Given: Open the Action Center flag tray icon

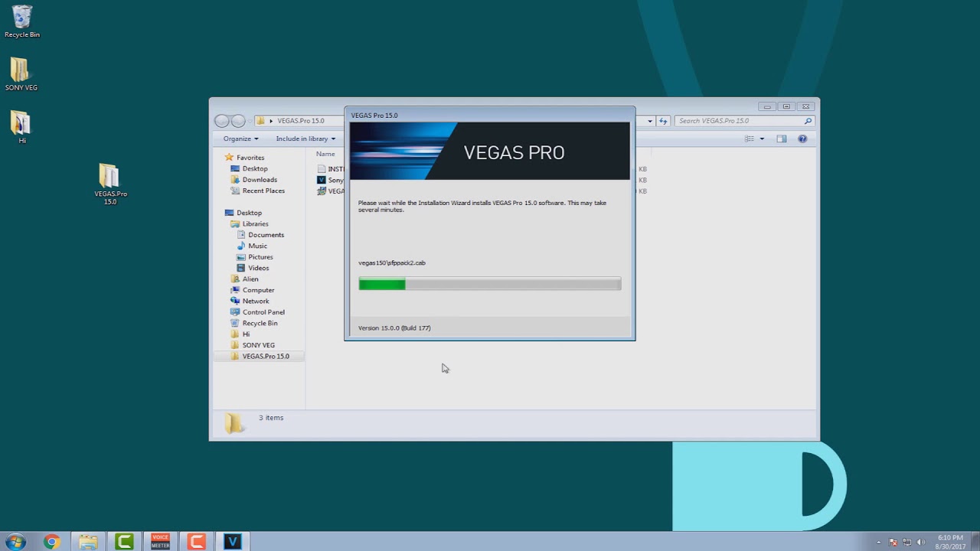Looking at the screenshot, I should [893, 543].
